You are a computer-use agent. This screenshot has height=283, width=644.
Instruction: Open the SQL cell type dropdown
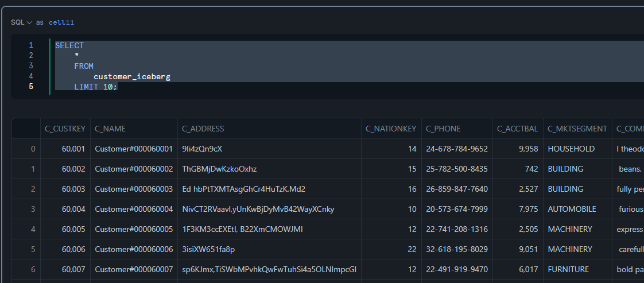click(21, 22)
